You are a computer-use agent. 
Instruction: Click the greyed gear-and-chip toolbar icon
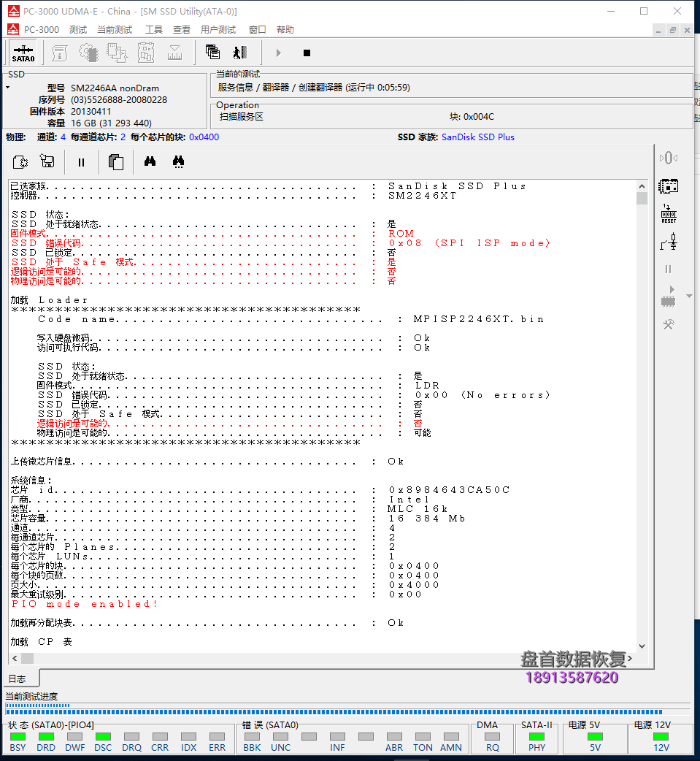click(x=89, y=53)
